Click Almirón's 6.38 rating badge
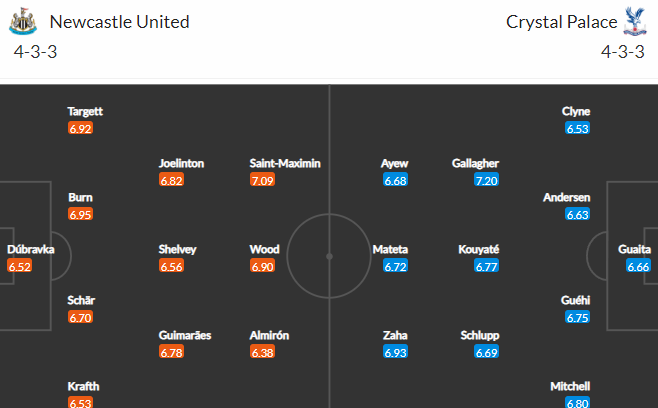The width and height of the screenshot is (658, 408). (262, 352)
